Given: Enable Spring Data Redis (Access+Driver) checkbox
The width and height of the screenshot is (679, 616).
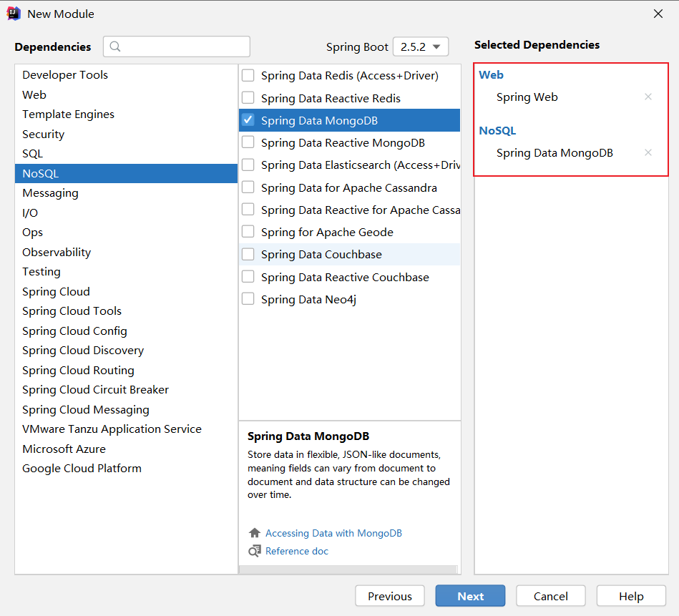Looking at the screenshot, I should 248,75.
